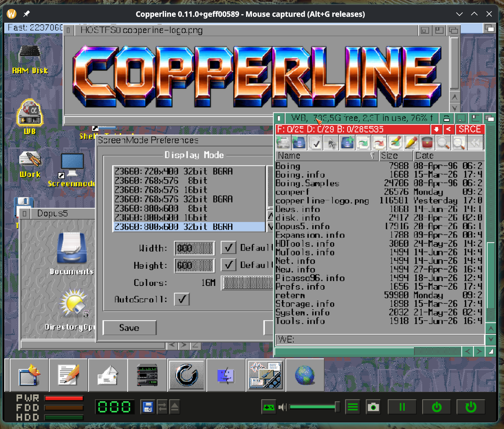Image resolution: width=504 pixels, height=429 pixels.
Task: Toggle the lister padlock lock gadget
Action: pyautogui.click(x=446, y=118)
